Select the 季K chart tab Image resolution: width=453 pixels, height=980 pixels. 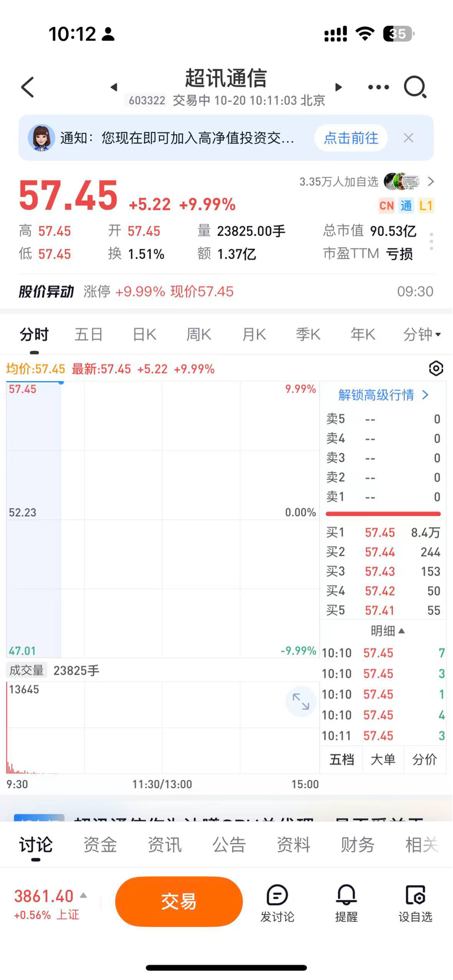click(308, 334)
